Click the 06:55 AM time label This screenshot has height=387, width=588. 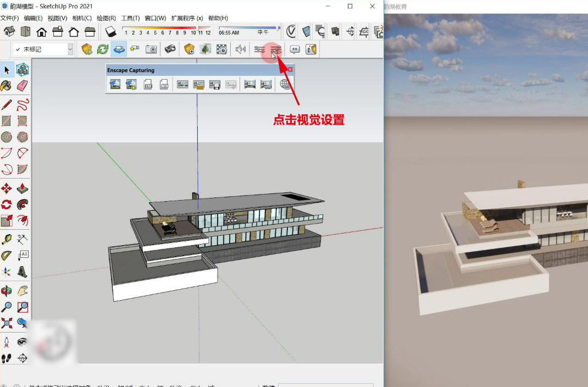point(229,32)
